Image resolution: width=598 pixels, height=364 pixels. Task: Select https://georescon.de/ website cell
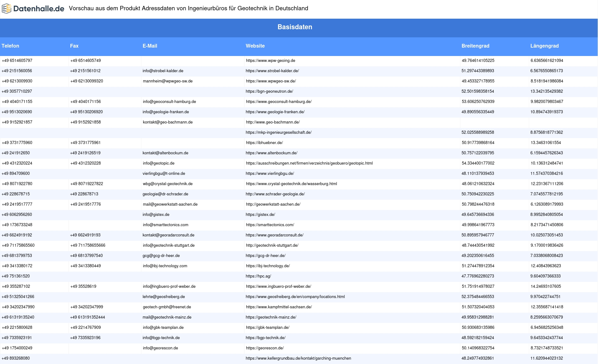tap(265, 348)
